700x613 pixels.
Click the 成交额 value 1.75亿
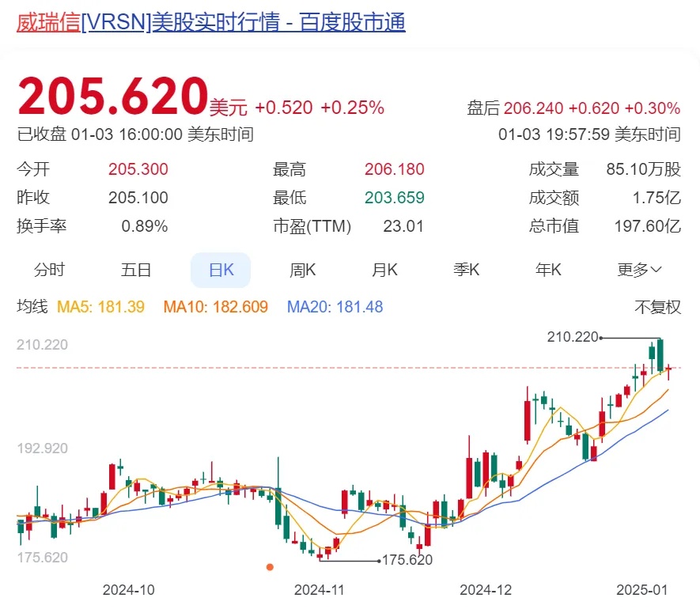pyautogui.click(x=656, y=198)
